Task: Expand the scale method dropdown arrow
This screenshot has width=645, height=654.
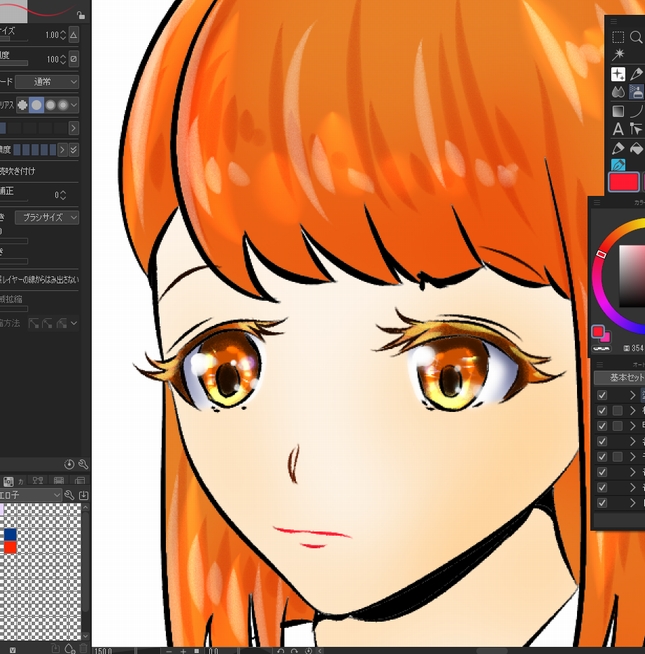Action: 74,323
